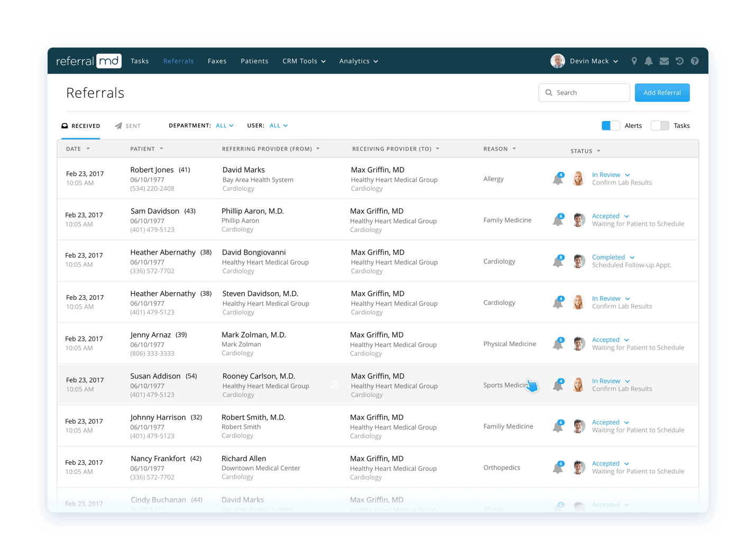This screenshot has height=560, width=756.
Task: Click the alert bell for Nancy Frankfort
Action: pyautogui.click(x=558, y=467)
